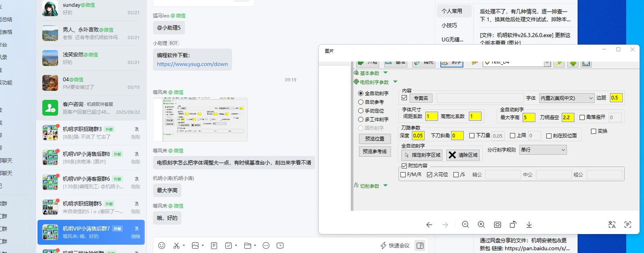Click the calendar task icon in chat toolbar

pos(229,245)
